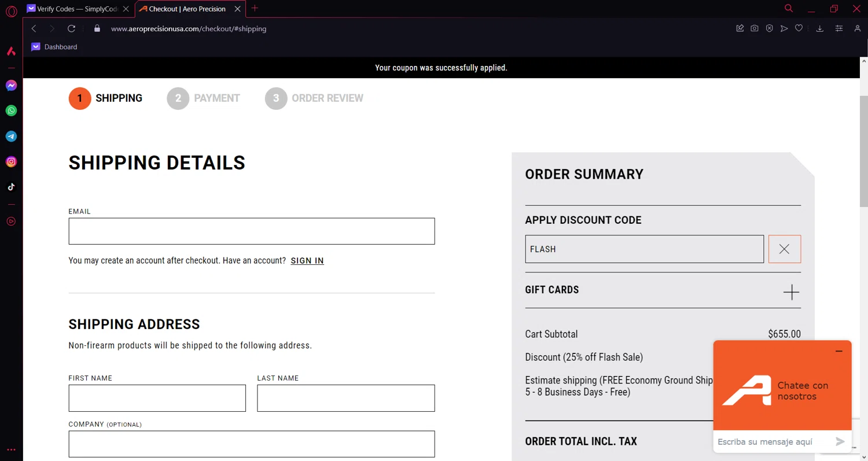Viewport: 868px width, 461px height.
Task: Focus the First Name field
Action: click(157, 398)
